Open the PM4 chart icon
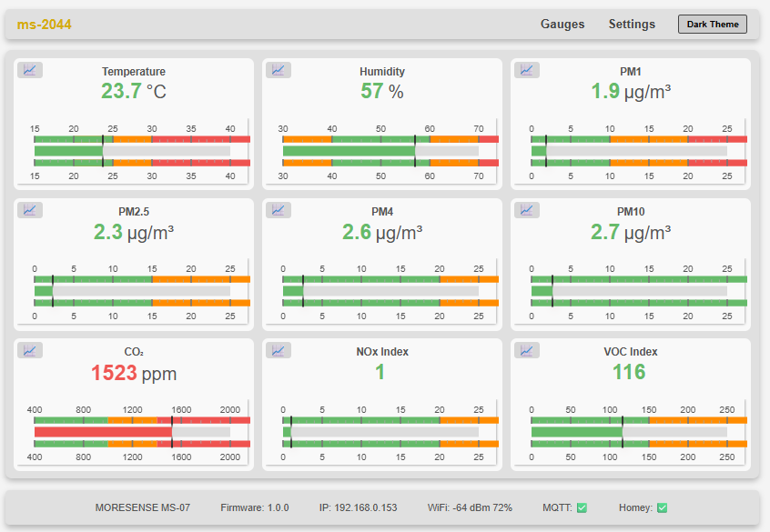This screenshot has width=770, height=532. 279,210
